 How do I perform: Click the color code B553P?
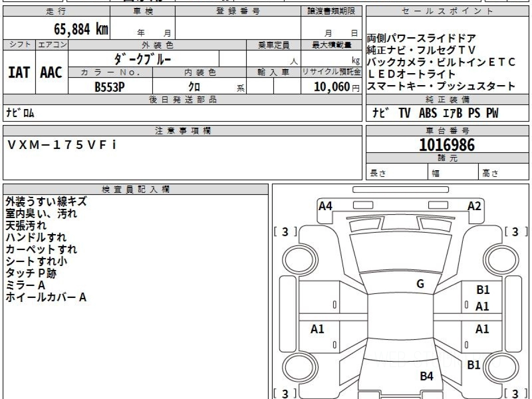pyautogui.click(x=109, y=86)
